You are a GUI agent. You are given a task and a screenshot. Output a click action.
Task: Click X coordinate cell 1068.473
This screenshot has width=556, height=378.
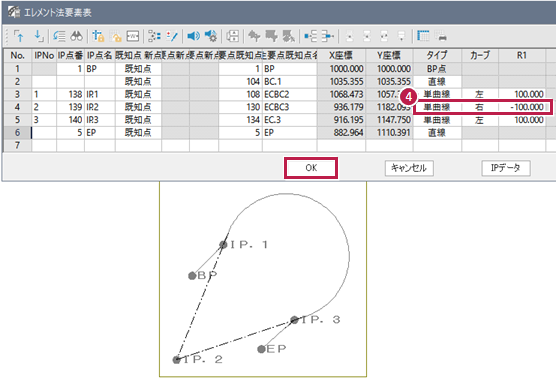[341, 94]
